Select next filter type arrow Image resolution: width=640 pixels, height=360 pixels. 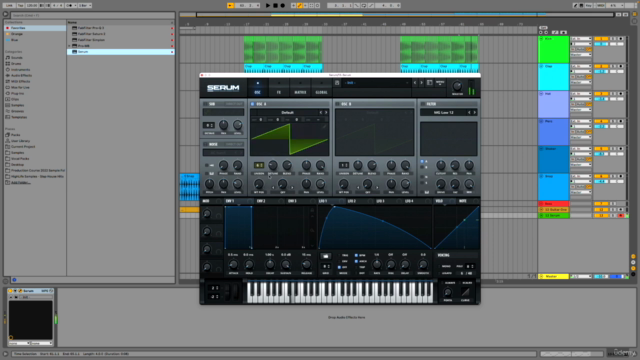tap(474, 112)
